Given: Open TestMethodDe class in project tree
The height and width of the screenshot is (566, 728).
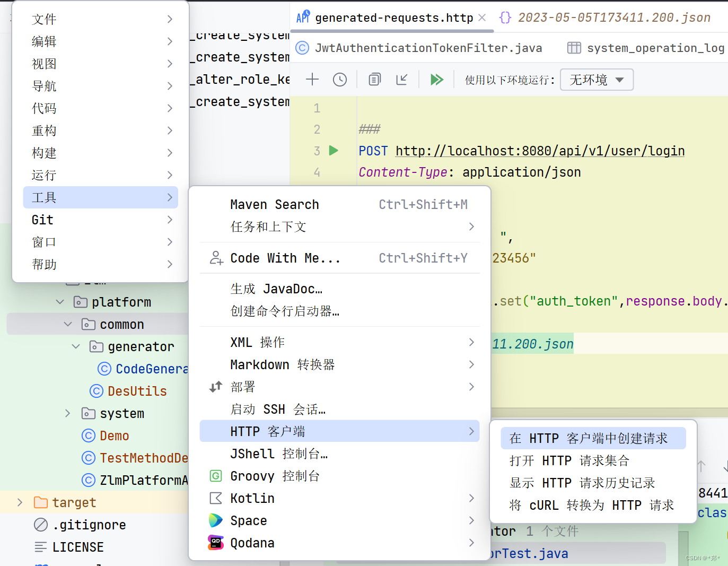Looking at the screenshot, I should 135,458.
